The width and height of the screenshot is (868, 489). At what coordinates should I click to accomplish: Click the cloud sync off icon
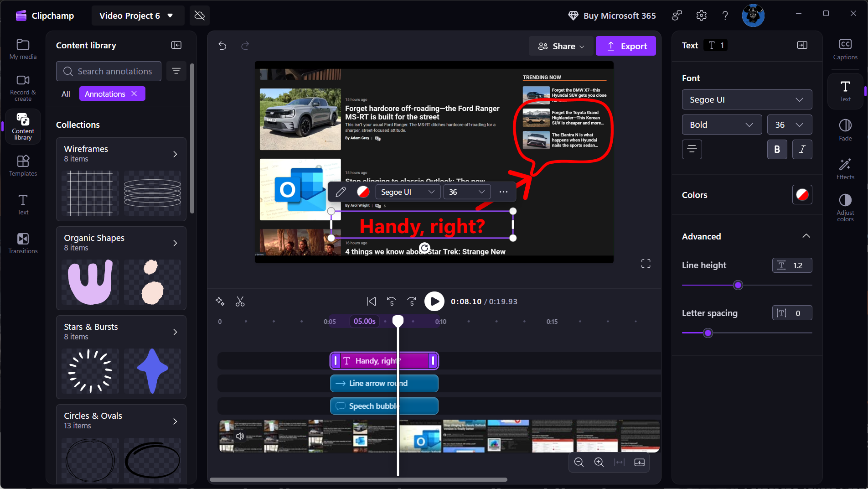(199, 16)
